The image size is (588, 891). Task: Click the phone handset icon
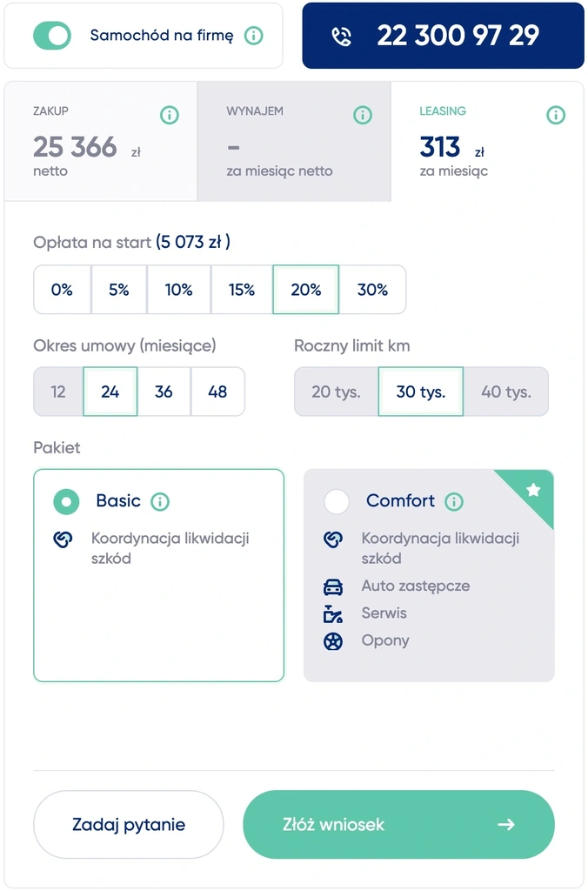pyautogui.click(x=342, y=37)
